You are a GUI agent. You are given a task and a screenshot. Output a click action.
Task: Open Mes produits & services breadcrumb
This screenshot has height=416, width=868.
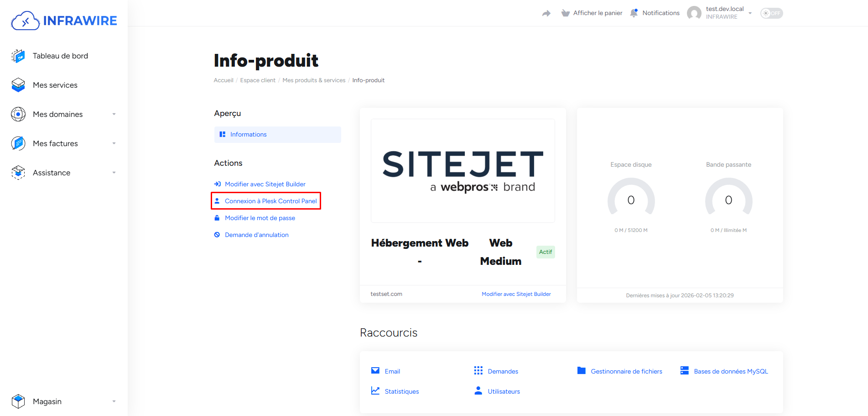coord(314,80)
